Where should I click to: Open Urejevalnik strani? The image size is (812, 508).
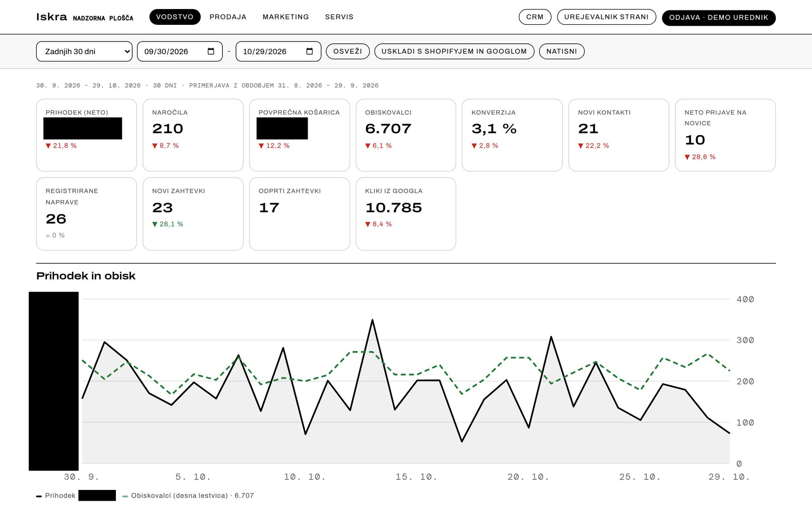(x=606, y=17)
